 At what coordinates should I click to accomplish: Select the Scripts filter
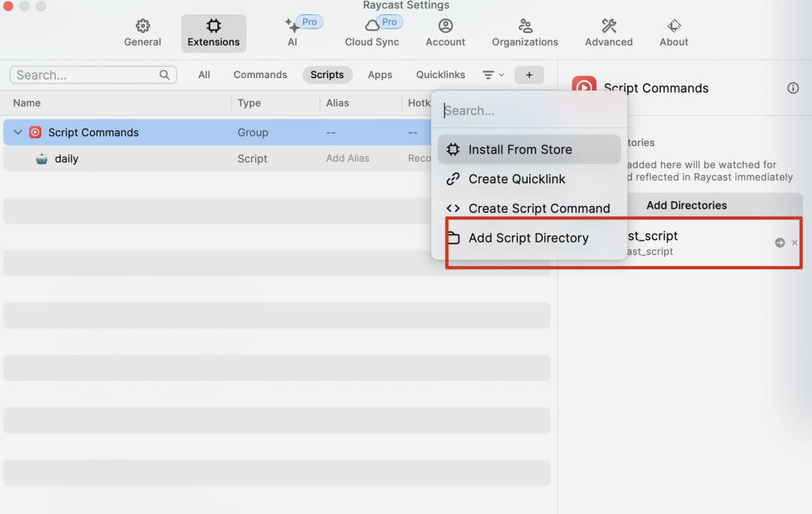(x=327, y=74)
